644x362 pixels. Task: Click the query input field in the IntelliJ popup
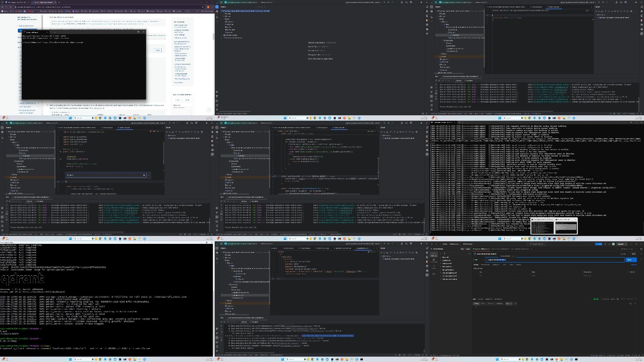106,175
